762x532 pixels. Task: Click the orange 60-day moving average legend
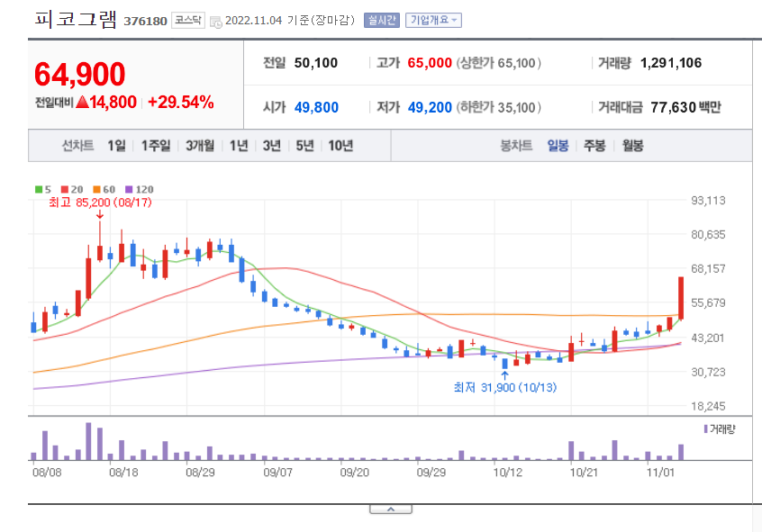(x=104, y=189)
